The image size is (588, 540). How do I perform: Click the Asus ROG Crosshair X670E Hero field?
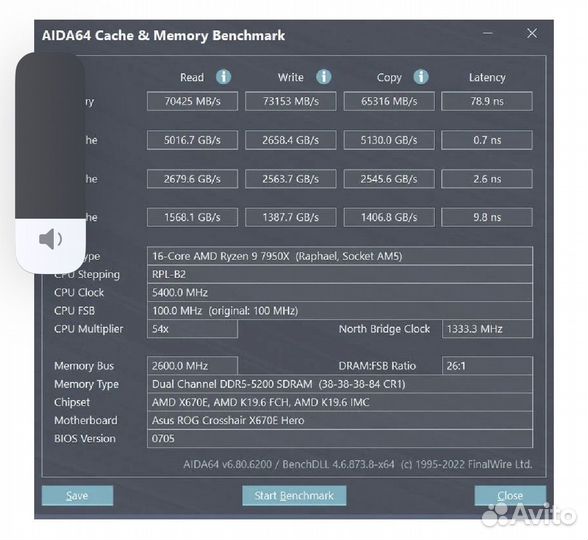(340, 420)
